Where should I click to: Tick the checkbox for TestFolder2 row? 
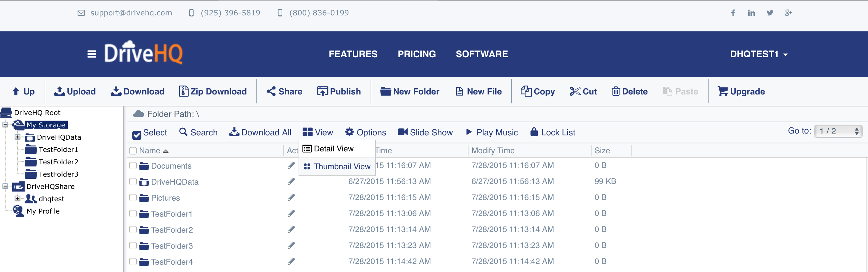[133, 230]
